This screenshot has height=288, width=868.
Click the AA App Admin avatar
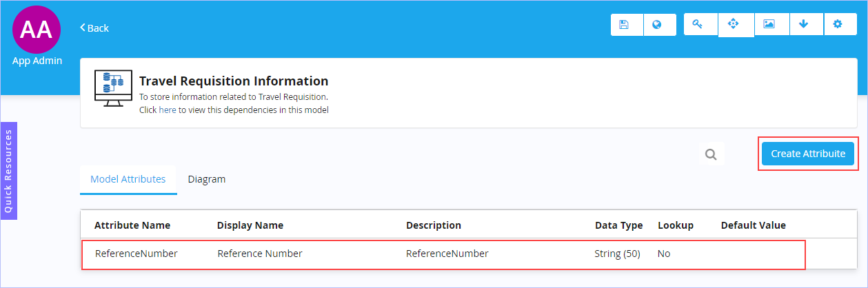[37, 29]
